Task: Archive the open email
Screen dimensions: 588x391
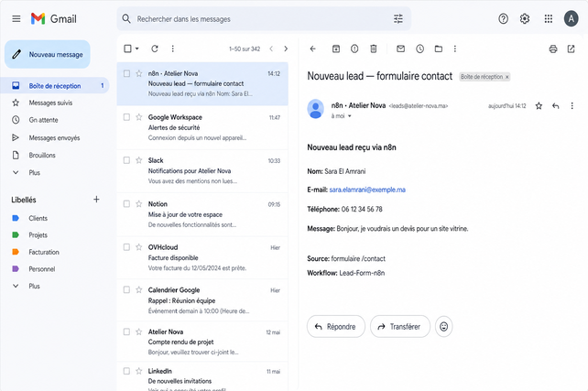Action: click(x=336, y=49)
